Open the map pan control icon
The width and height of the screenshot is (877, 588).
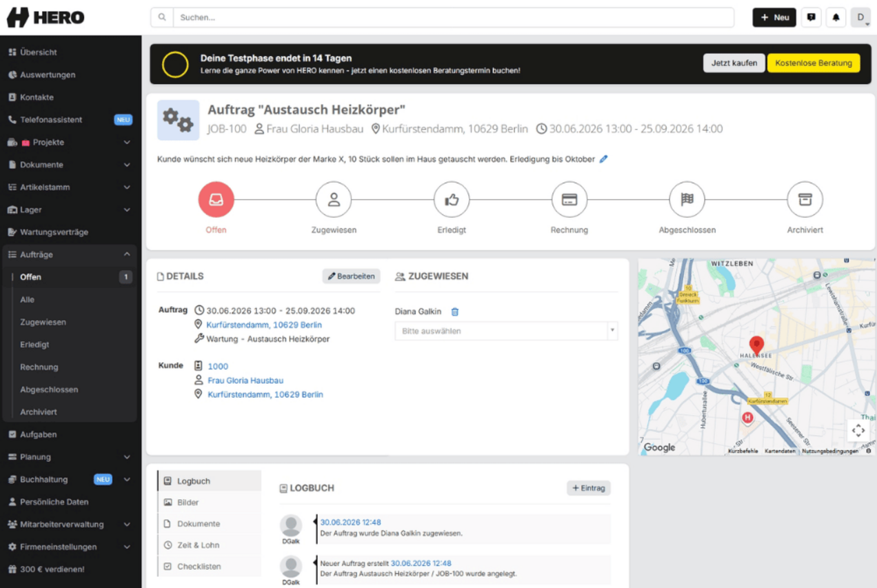[x=858, y=430]
